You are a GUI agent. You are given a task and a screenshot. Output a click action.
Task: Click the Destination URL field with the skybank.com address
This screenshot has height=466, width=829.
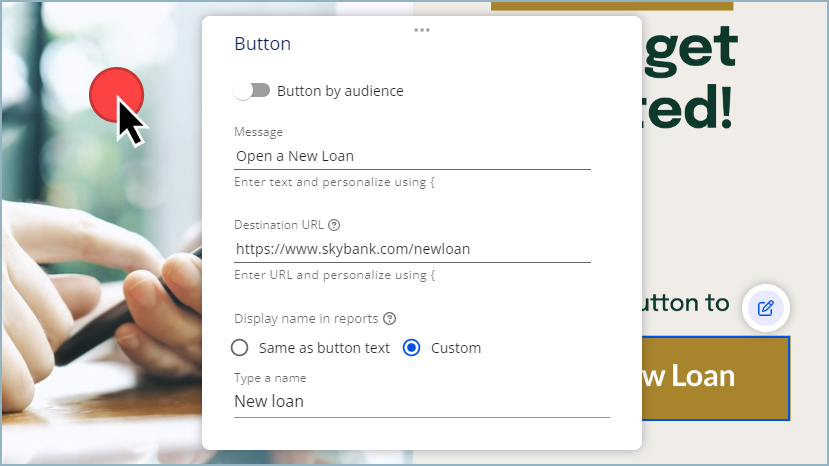click(x=411, y=249)
